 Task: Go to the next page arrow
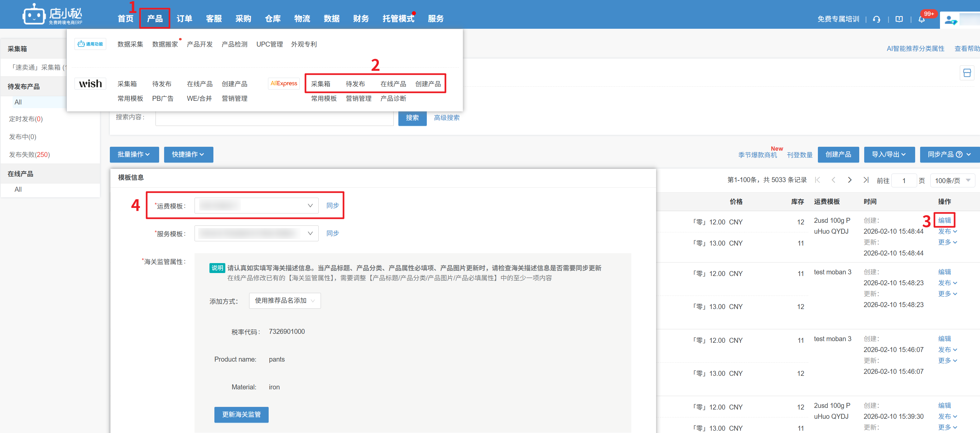coord(850,180)
